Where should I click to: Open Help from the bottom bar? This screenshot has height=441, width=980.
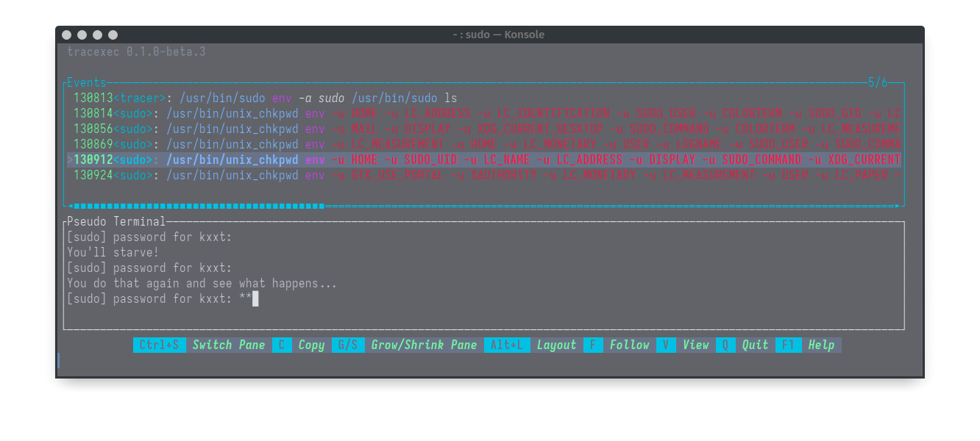[821, 345]
